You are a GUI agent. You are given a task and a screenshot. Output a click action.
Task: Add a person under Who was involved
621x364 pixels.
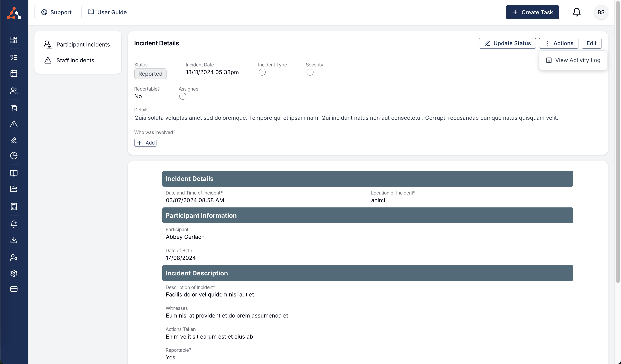145,143
